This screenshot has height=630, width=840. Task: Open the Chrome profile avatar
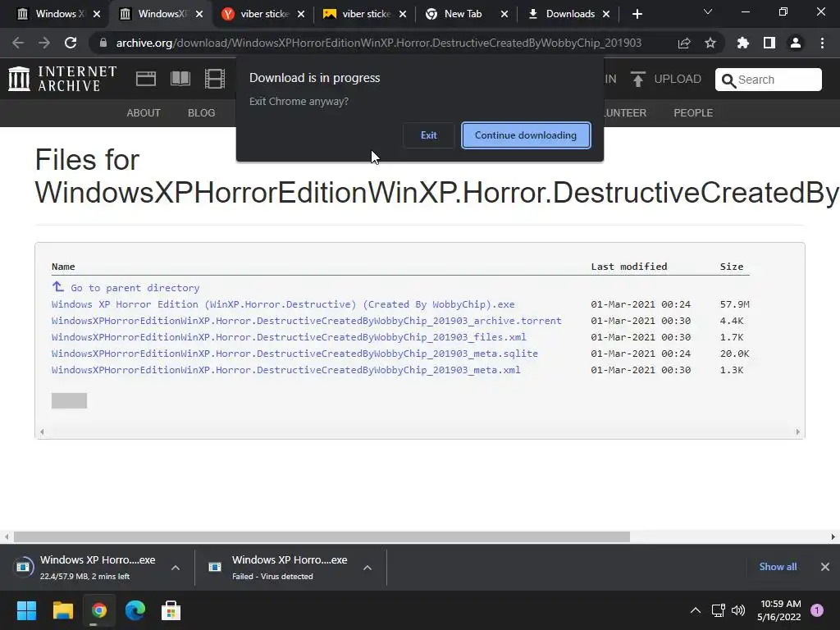(x=796, y=43)
